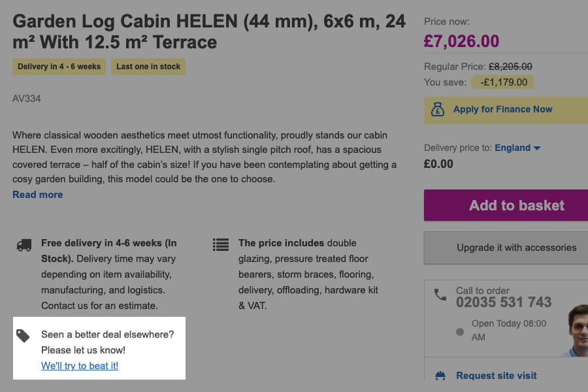Click the -£1,179.00 savings badge

[x=504, y=82]
